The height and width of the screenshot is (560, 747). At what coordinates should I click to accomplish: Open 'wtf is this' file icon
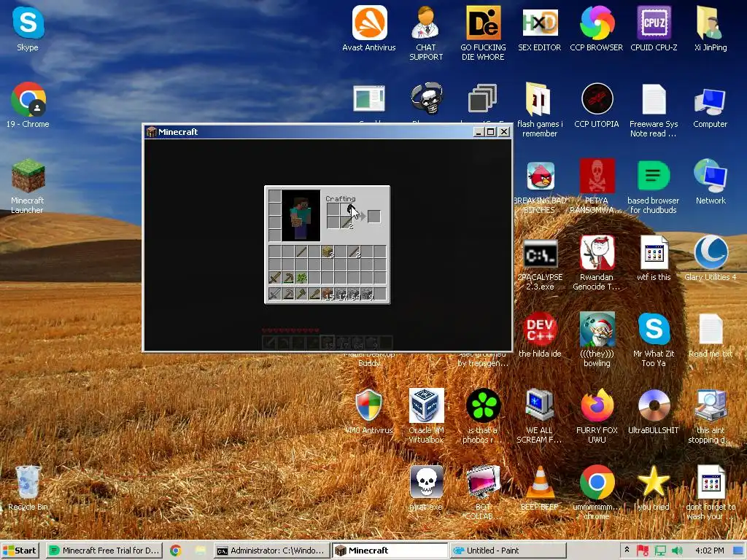point(654,258)
